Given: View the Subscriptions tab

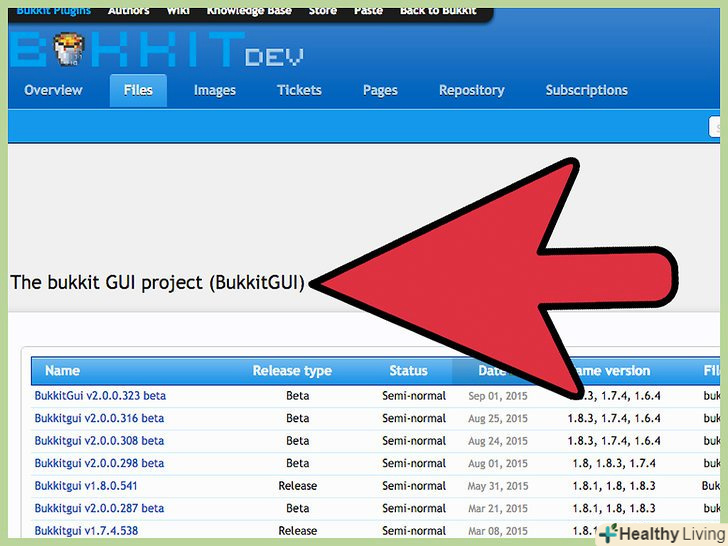Looking at the screenshot, I should point(586,91).
